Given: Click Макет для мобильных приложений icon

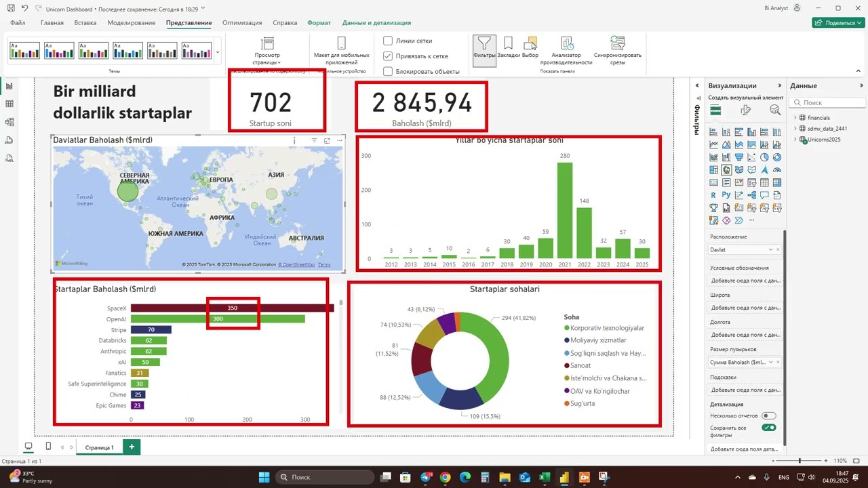Looking at the screenshot, I should [341, 44].
